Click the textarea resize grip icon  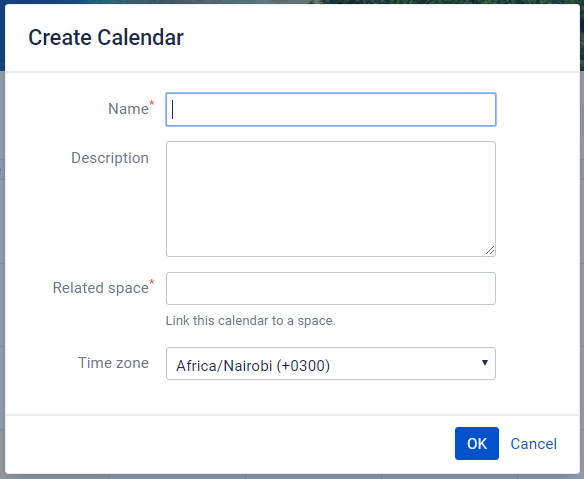(490, 250)
